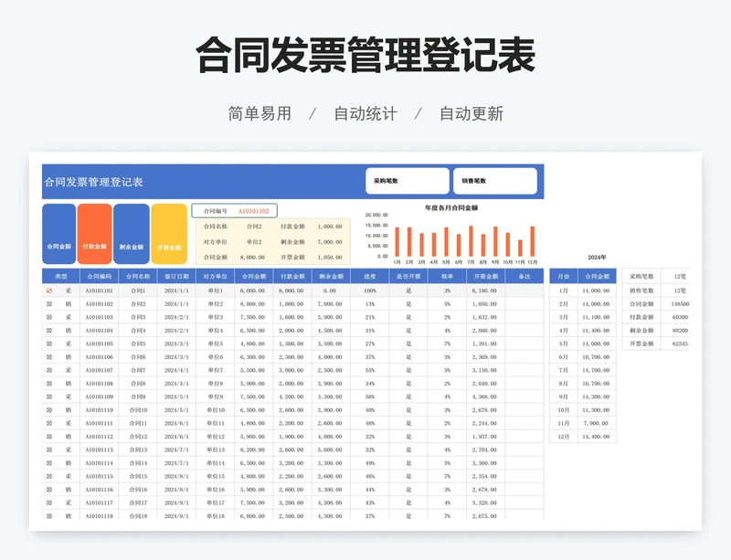731x560 pixels.
Task: Select the 2024年 year label
Action: [597, 258]
